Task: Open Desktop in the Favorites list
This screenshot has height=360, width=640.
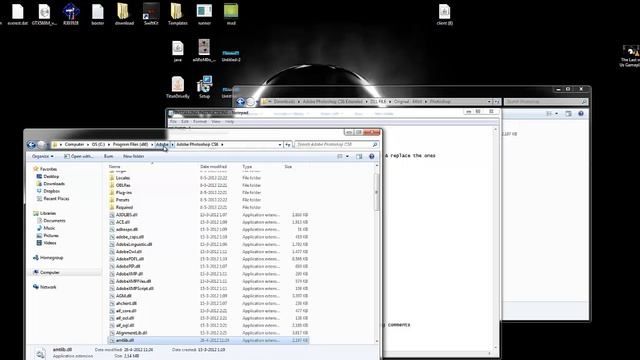Action: [x=51, y=176]
